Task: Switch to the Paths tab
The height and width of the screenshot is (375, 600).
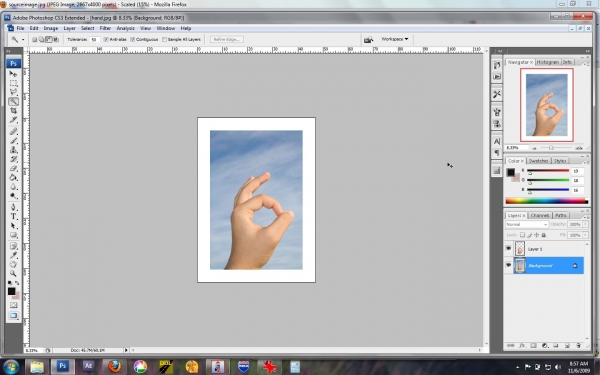Action: pyautogui.click(x=561, y=215)
